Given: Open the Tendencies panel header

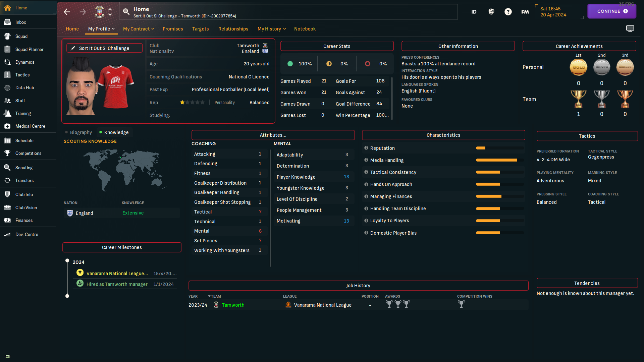Looking at the screenshot, I should pos(587,283).
